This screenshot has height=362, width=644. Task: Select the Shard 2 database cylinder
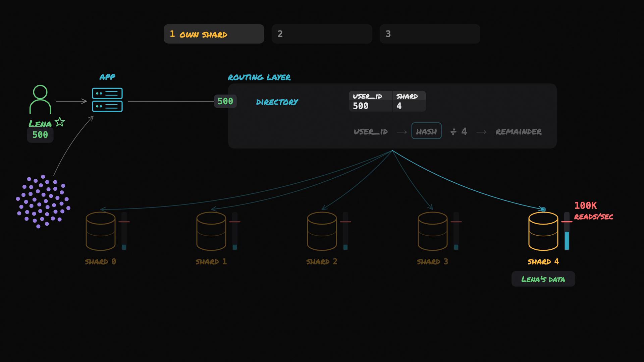click(x=322, y=231)
